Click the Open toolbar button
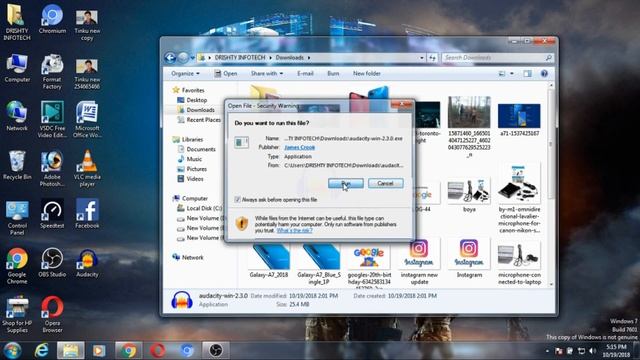This screenshot has width=640, height=360. pyautogui.click(x=226, y=73)
